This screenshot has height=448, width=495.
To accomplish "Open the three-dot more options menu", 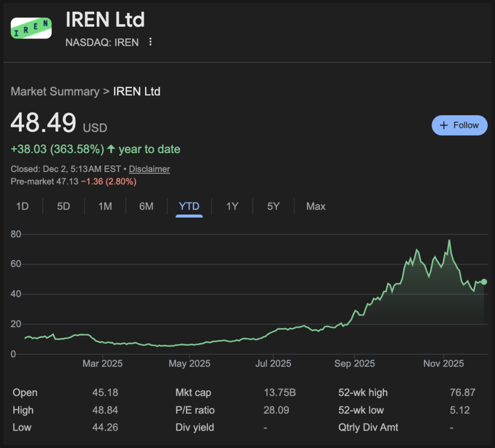I will pos(150,42).
